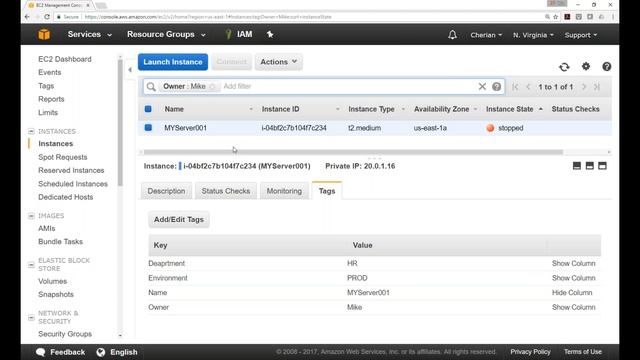Switch to the Monitoring tab

[x=284, y=191]
